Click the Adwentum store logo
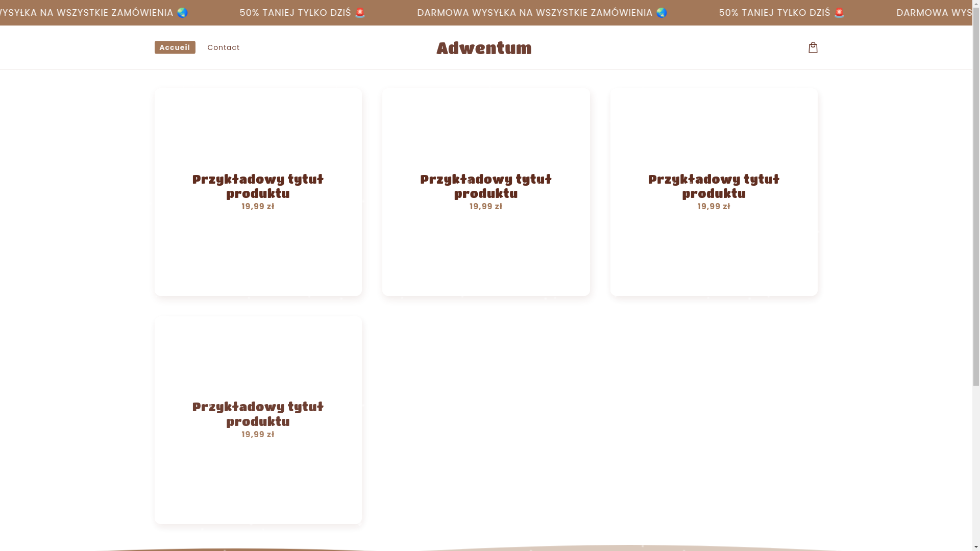Viewport: 980px width, 551px height. point(484,48)
